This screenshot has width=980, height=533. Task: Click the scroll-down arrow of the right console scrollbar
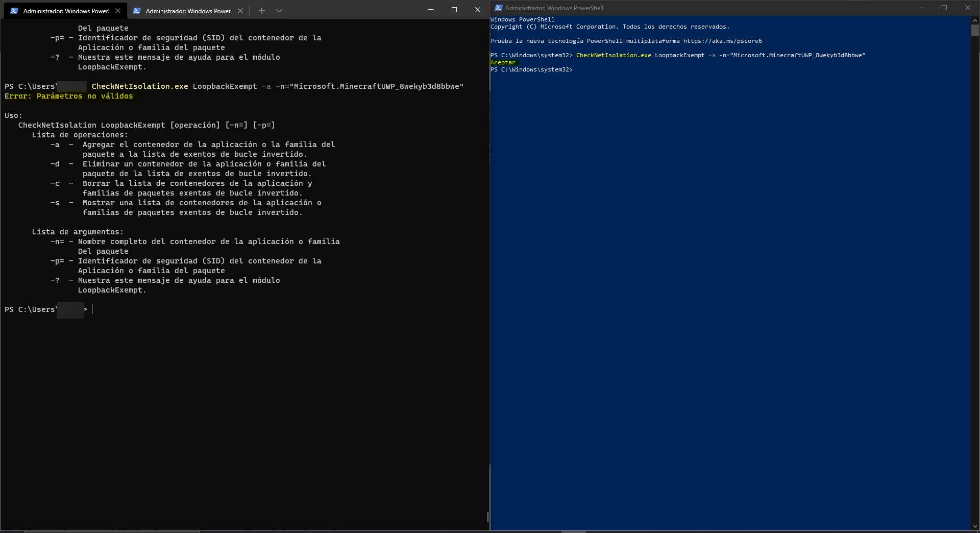[x=975, y=526]
